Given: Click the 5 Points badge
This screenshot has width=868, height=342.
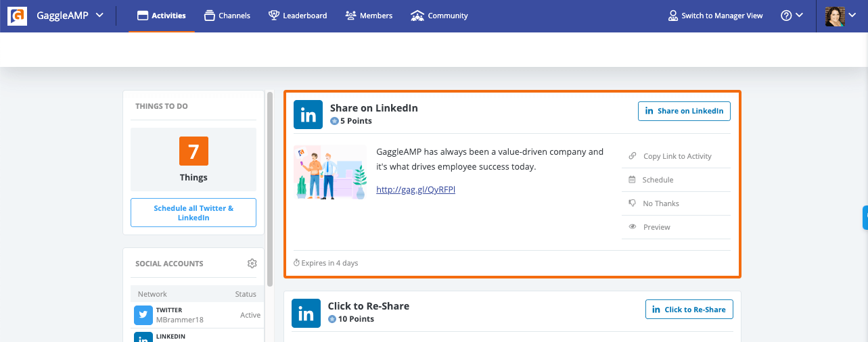Looking at the screenshot, I should [351, 121].
